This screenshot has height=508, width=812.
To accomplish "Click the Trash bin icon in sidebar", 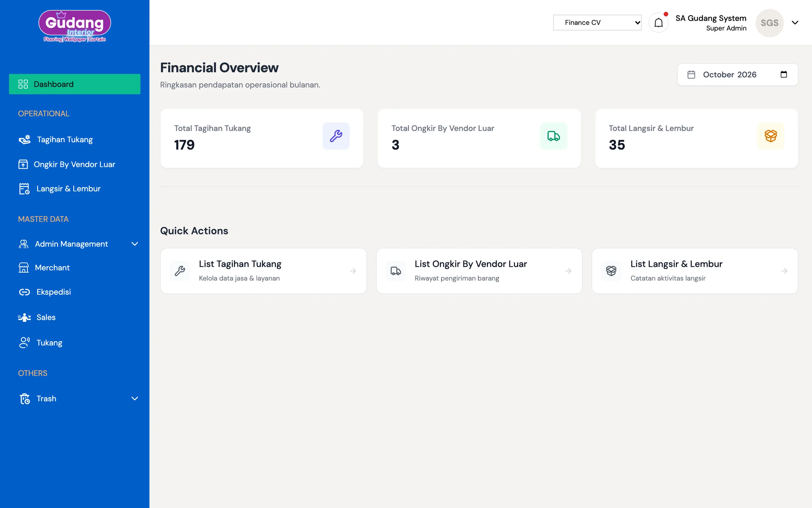I will click(x=25, y=399).
